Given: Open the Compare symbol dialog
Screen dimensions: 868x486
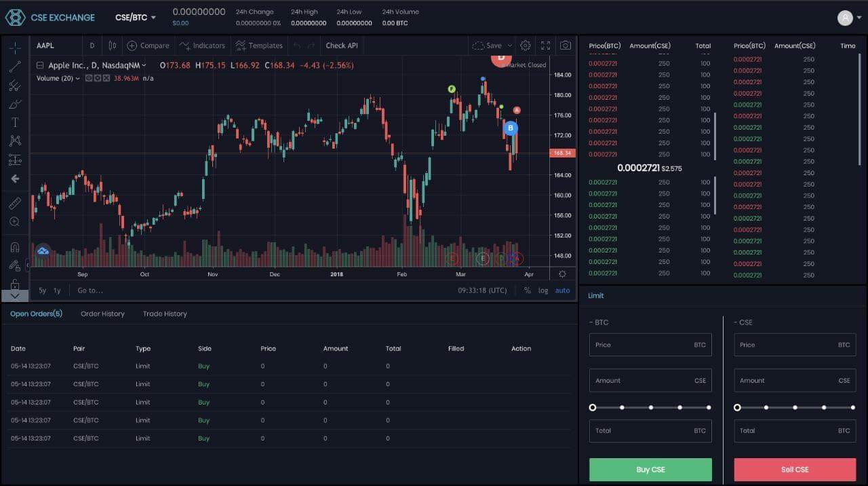Looking at the screenshot, I should [x=148, y=45].
